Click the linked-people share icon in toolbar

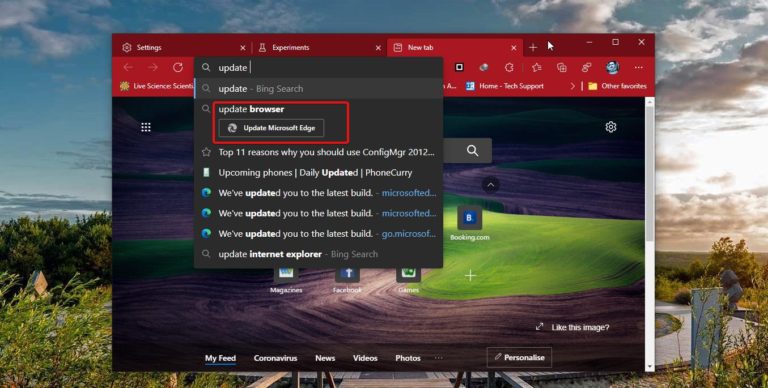click(x=586, y=68)
